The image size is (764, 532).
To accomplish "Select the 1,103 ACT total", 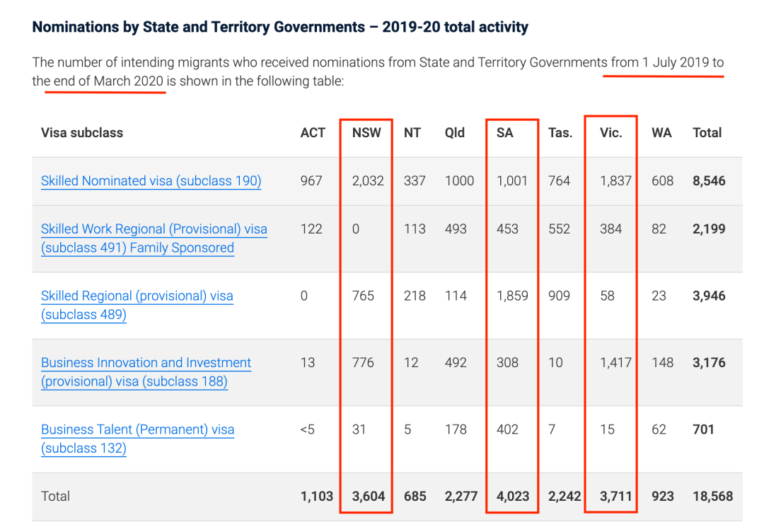I will (x=317, y=496).
